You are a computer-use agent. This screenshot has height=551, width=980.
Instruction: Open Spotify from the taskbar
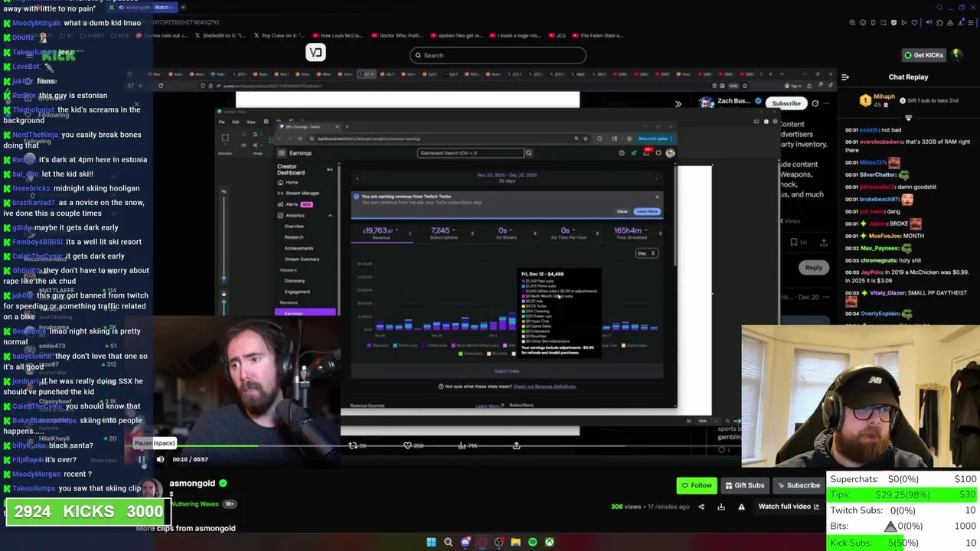[532, 543]
